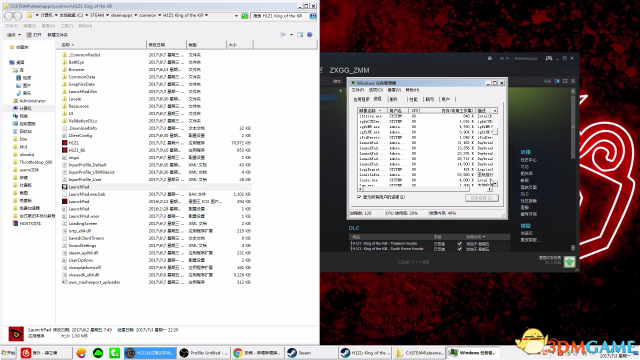
Task: Switch to the Applications tab in Task Manager
Action: [x=361, y=99]
